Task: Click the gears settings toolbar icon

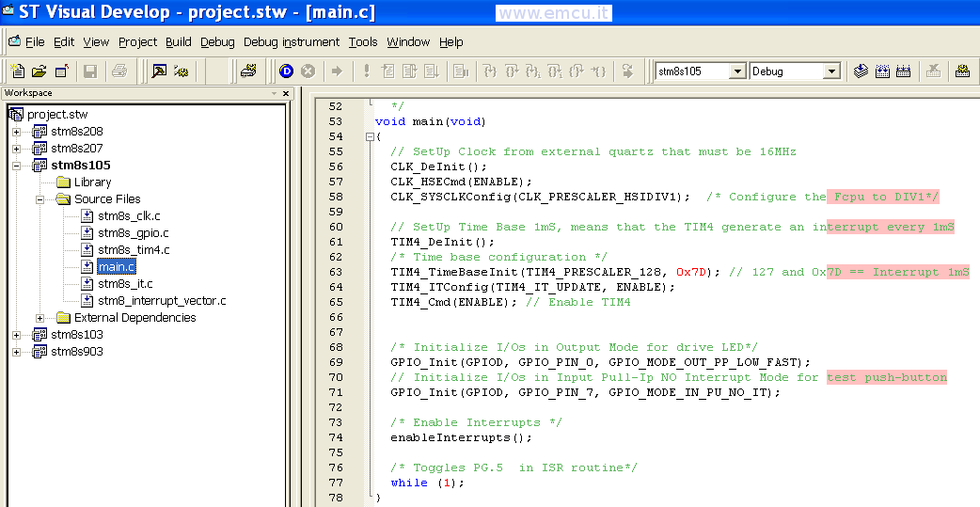Action: tap(182, 71)
